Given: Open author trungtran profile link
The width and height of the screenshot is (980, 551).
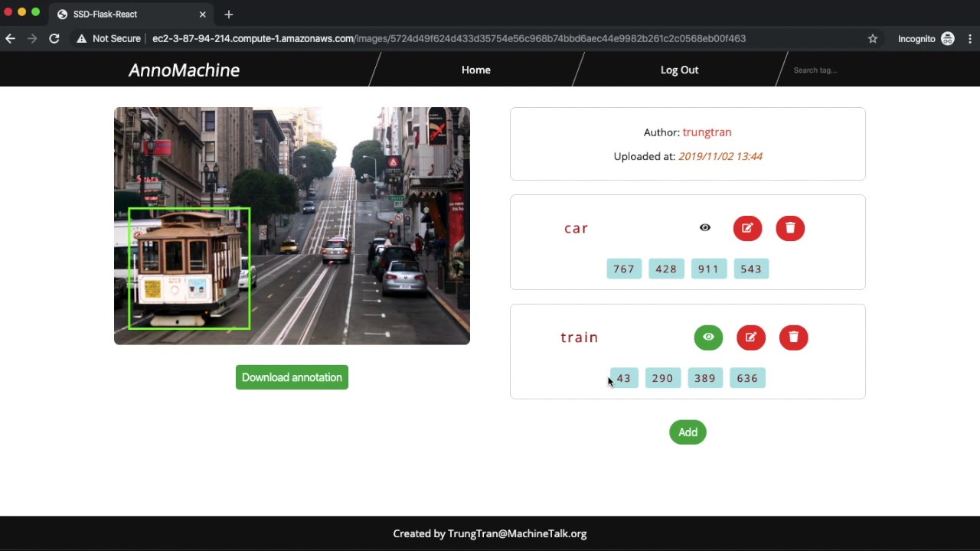Looking at the screenshot, I should pyautogui.click(x=707, y=132).
